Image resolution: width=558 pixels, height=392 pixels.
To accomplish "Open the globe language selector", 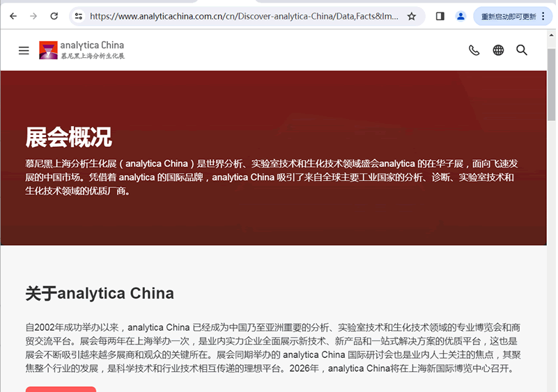I will pos(498,50).
